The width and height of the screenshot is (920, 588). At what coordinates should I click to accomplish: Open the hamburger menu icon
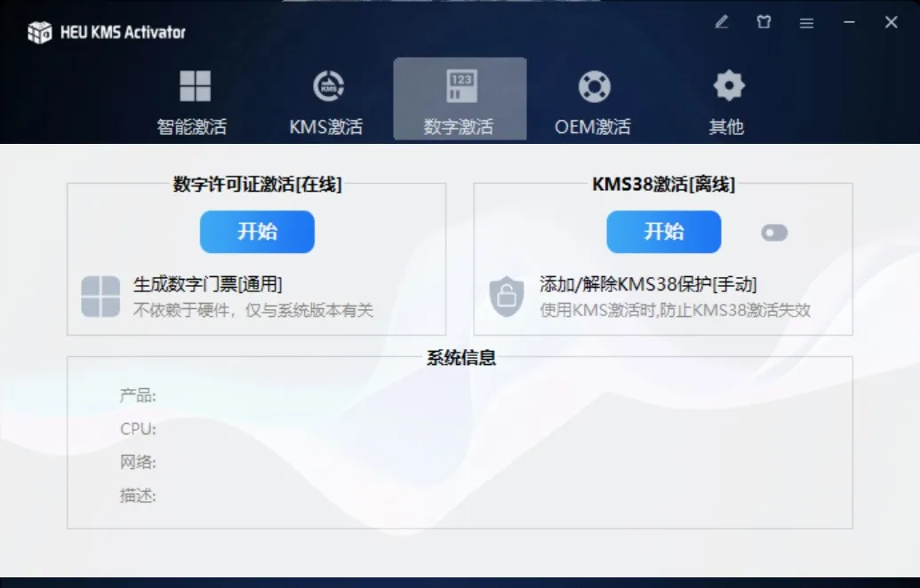click(807, 23)
